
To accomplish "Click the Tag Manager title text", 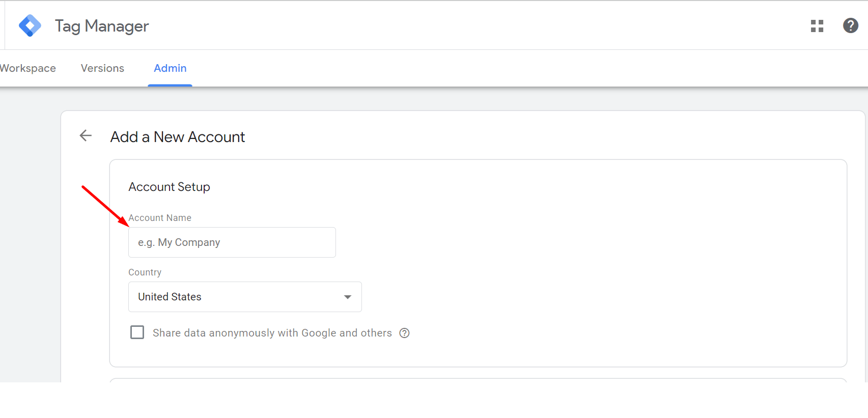I will [102, 26].
